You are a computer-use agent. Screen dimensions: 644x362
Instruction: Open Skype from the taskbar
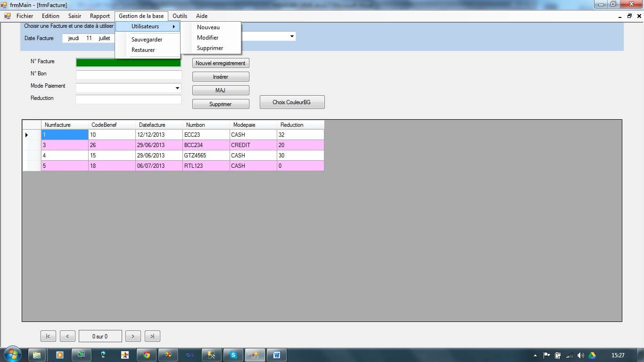pos(233,355)
